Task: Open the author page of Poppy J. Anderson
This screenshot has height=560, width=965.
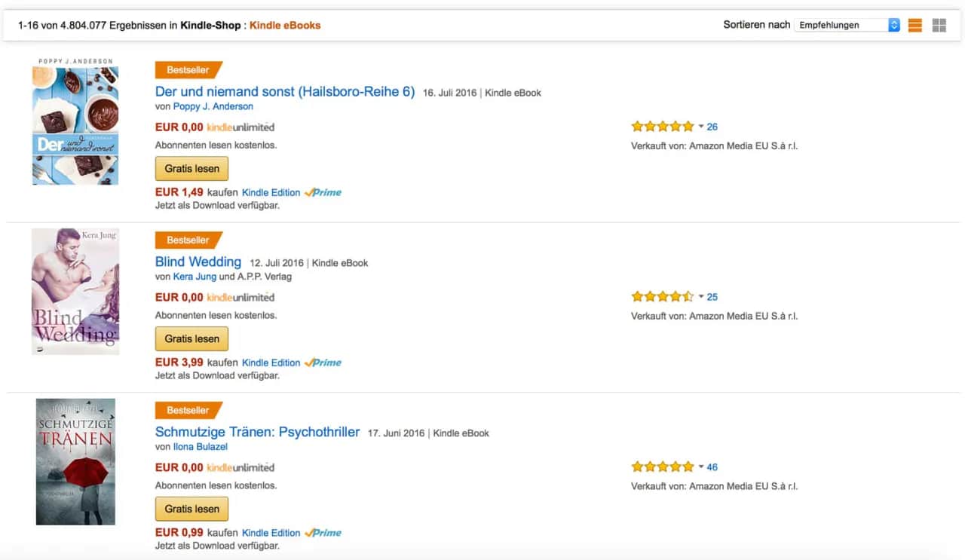Action: pyautogui.click(x=216, y=106)
